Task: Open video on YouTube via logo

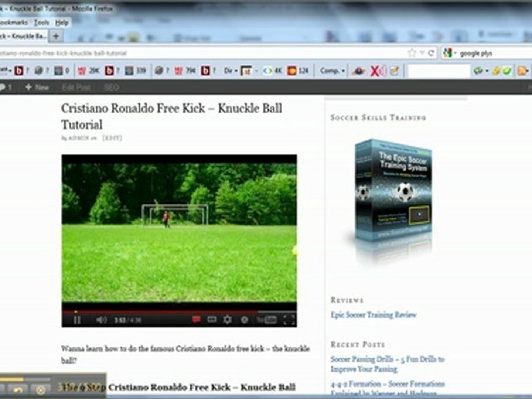Action: 267,320
